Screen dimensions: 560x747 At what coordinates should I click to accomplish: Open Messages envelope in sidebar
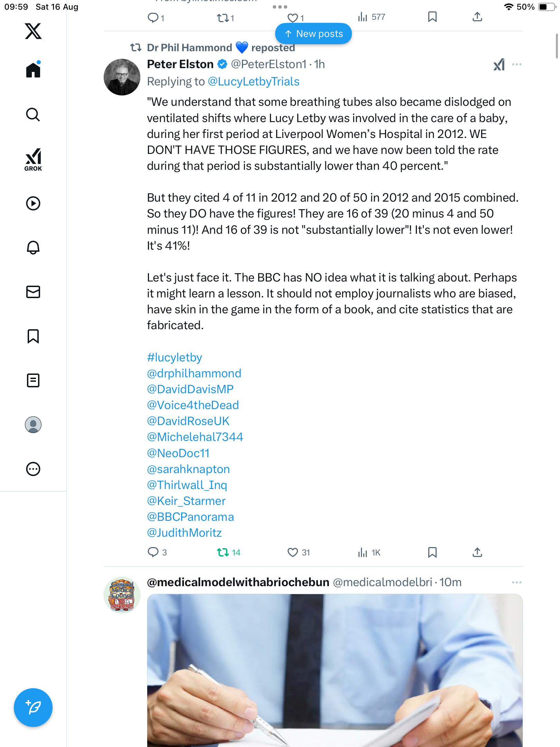(x=33, y=292)
